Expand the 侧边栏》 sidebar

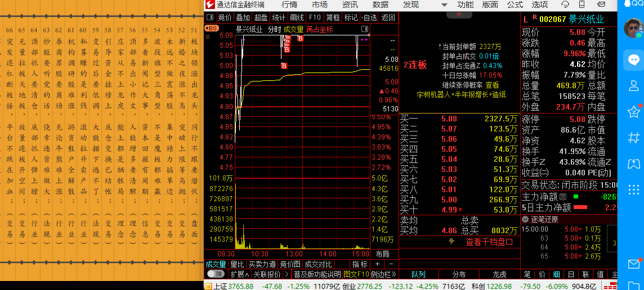pos(383,274)
